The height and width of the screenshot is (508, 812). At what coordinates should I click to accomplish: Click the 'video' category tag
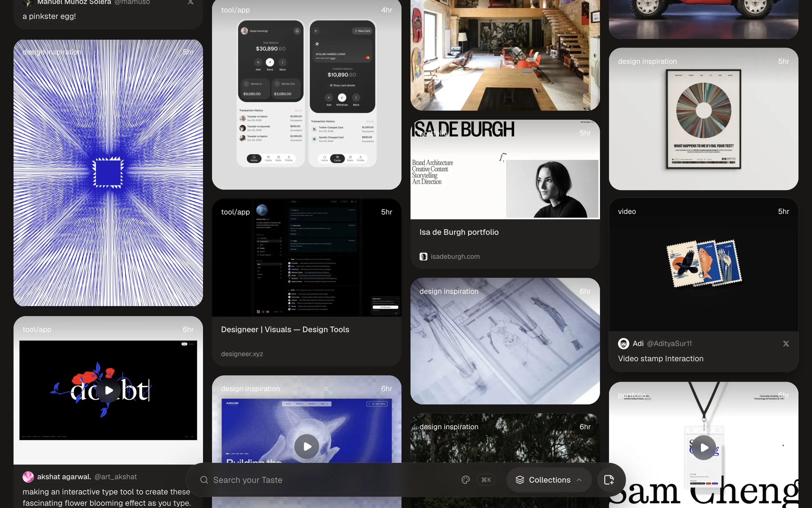pyautogui.click(x=627, y=211)
